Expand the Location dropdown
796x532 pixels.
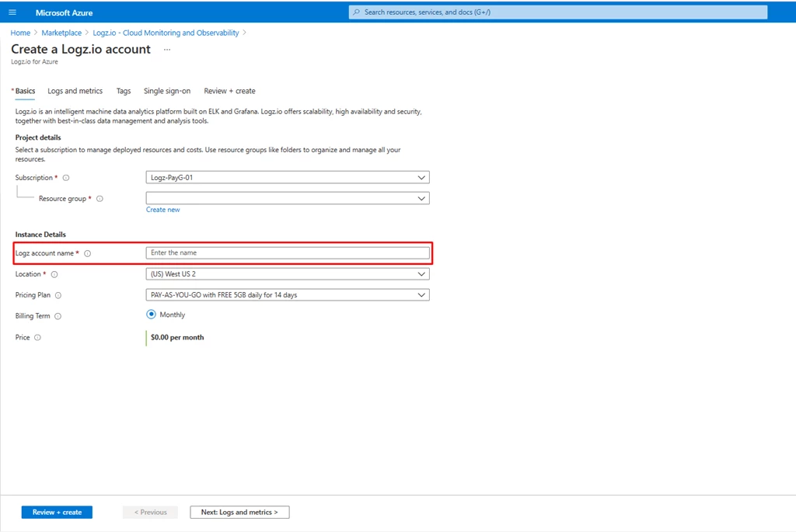tap(288, 274)
